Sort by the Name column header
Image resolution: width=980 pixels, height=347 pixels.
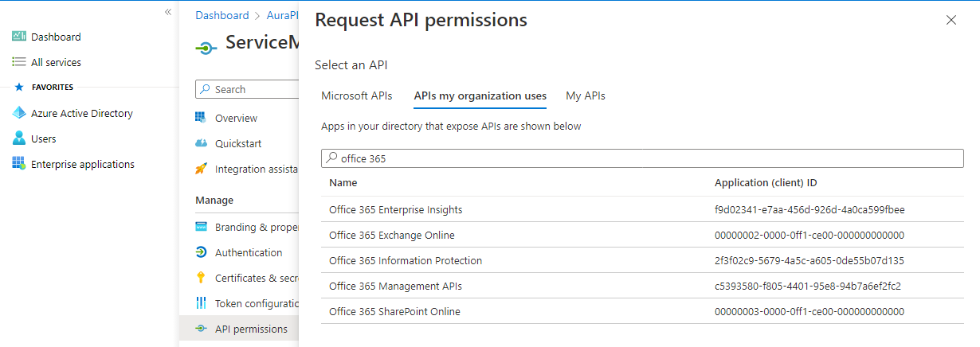343,183
